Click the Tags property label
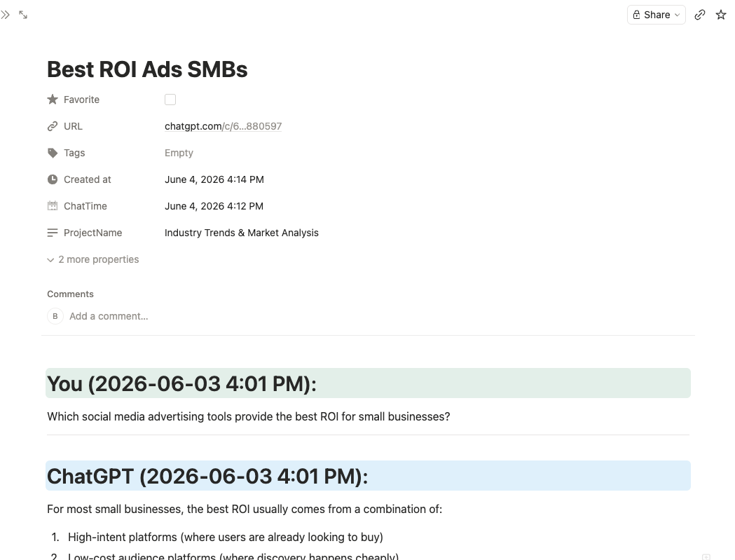 point(74,153)
